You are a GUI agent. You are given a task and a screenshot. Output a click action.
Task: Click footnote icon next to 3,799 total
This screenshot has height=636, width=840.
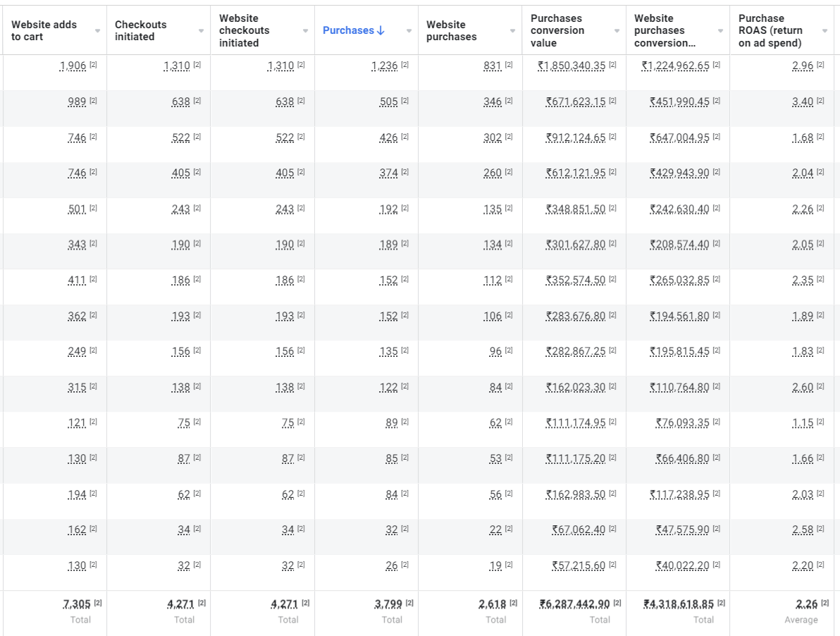[x=409, y=603]
